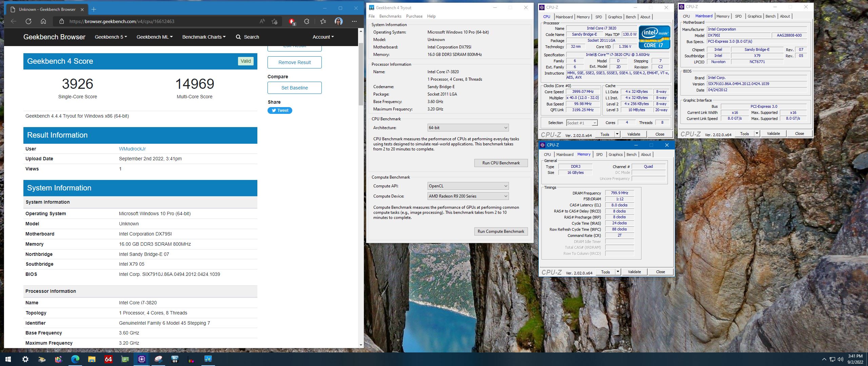The width and height of the screenshot is (868, 366).
Task: Open Windows Start menu
Action: point(8,359)
